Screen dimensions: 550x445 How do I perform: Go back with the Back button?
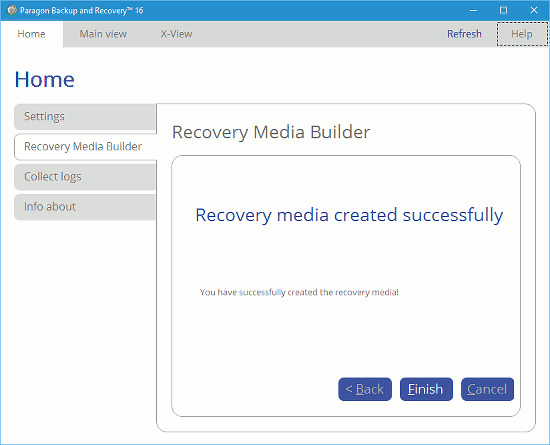(365, 389)
